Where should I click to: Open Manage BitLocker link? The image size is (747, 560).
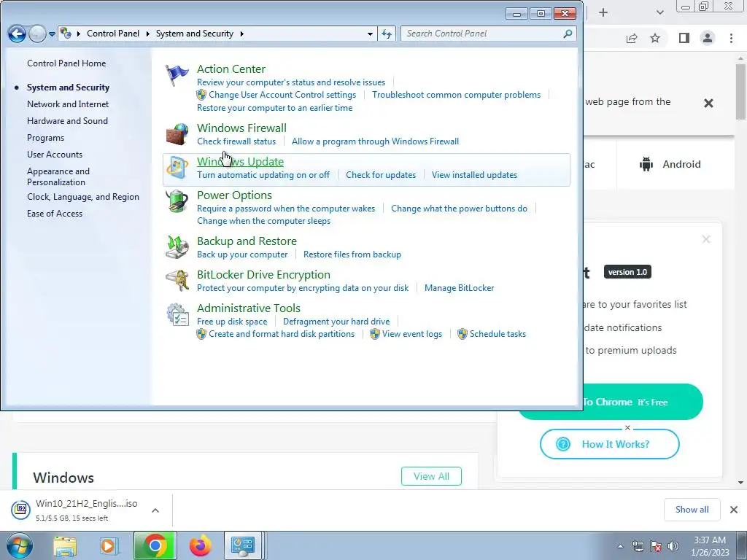pyautogui.click(x=460, y=287)
